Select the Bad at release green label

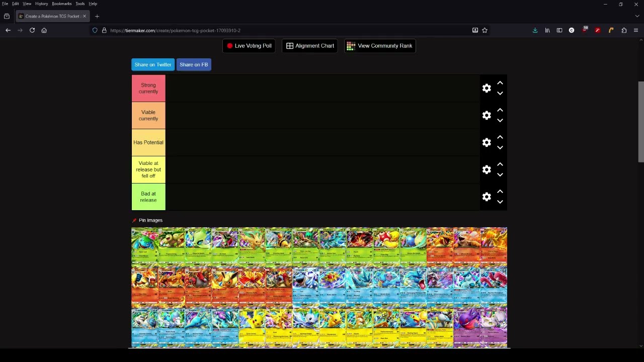[x=148, y=197]
